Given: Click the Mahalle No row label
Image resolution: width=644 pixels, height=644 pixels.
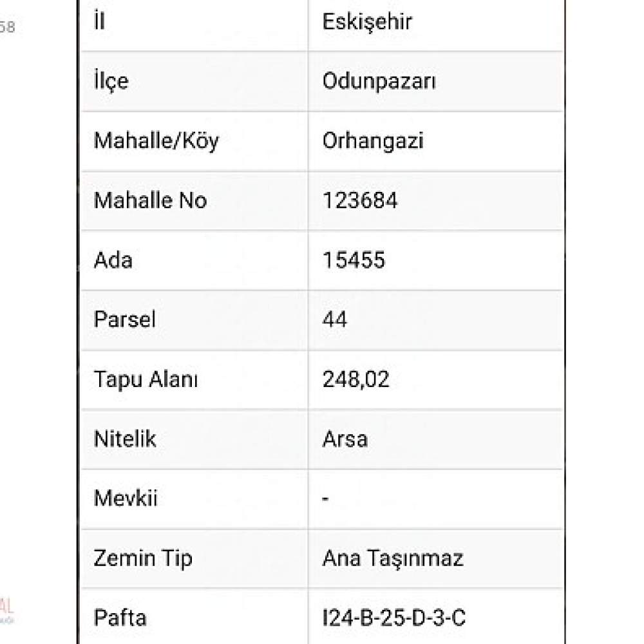Looking at the screenshot, I should pyautogui.click(x=150, y=201).
